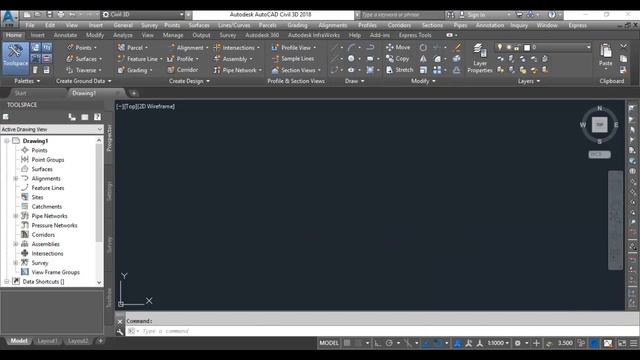
Task: Open Layer Properties manager
Action: (x=480, y=58)
